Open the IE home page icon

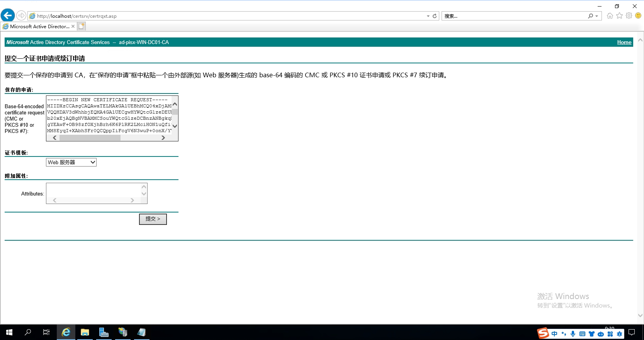pos(610,16)
